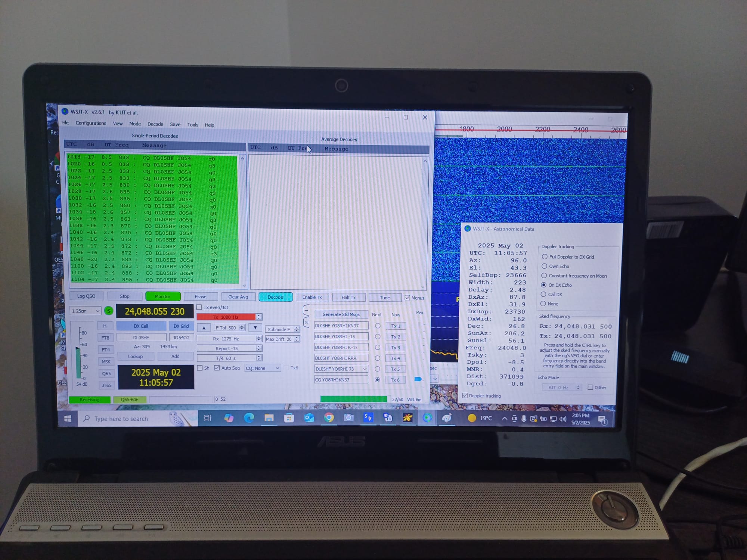This screenshot has height=560, width=747.
Task: Click the green S split-mode indicator
Action: (109, 311)
